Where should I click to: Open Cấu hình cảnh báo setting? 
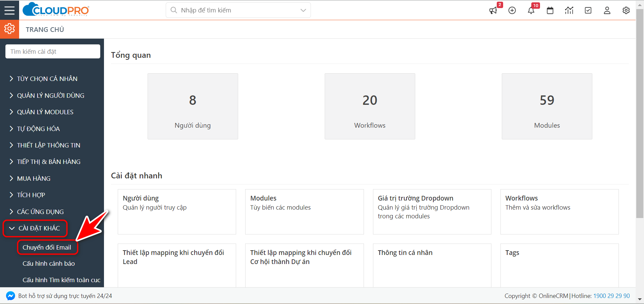click(x=49, y=264)
